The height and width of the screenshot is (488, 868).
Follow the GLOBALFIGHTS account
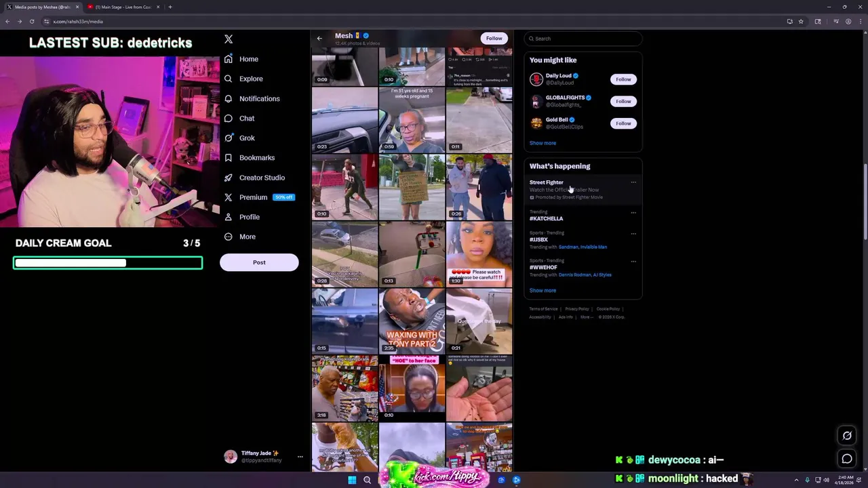point(623,101)
